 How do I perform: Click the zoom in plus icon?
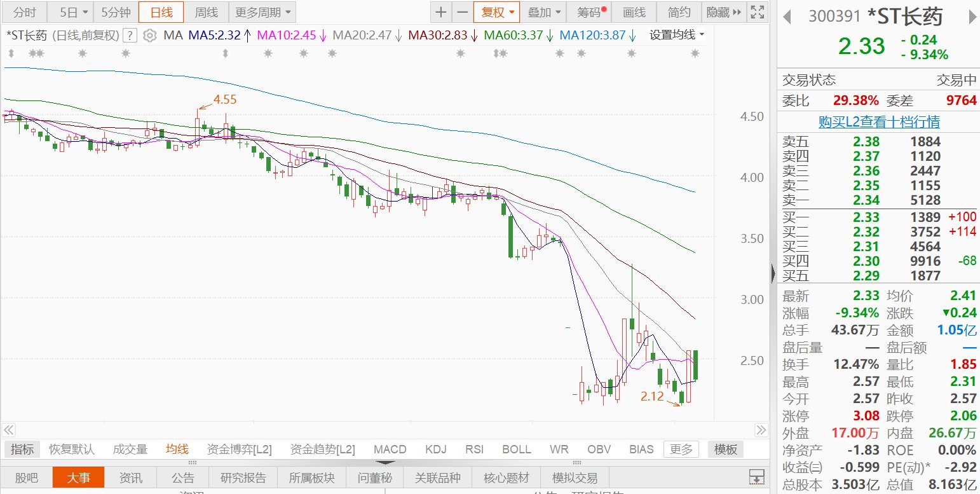[x=440, y=12]
